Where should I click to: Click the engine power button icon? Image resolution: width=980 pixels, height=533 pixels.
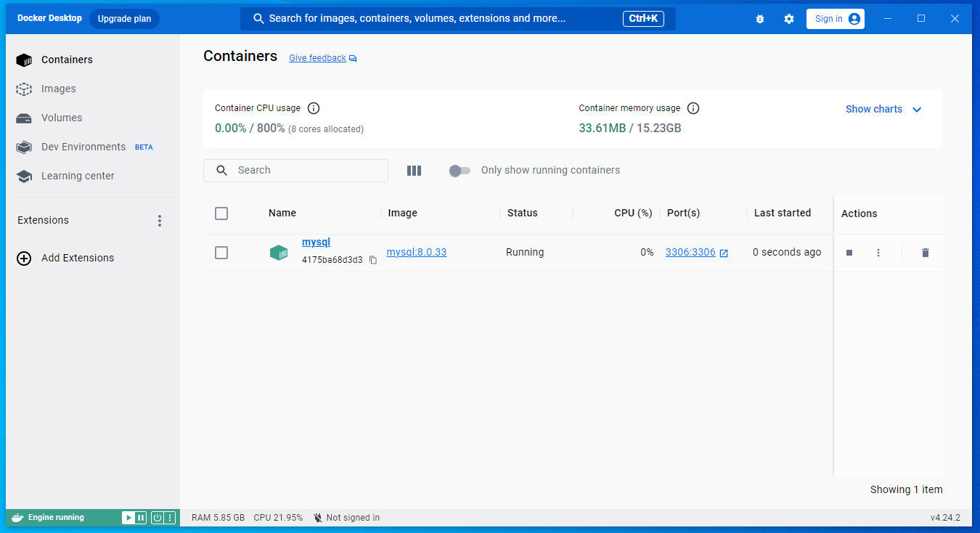pos(158,518)
